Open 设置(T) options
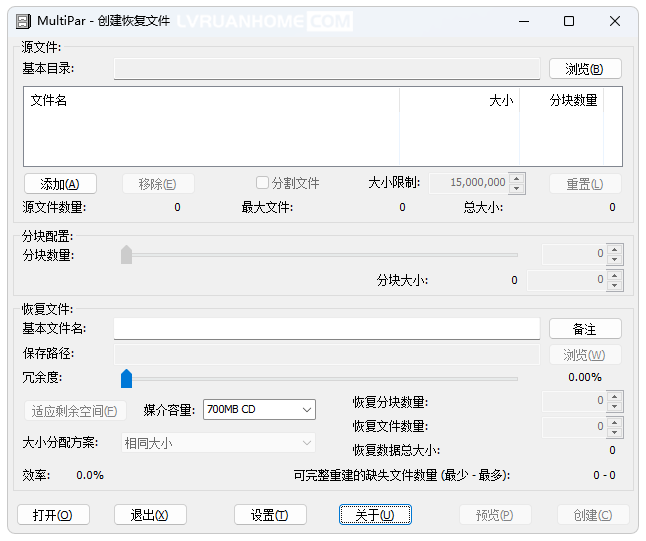Screen dimensions: 646x541 pyautogui.click(x=270, y=515)
